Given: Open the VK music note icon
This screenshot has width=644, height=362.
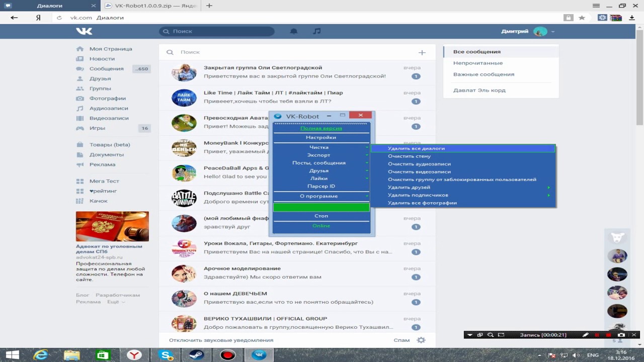Looking at the screenshot, I should pos(316,31).
